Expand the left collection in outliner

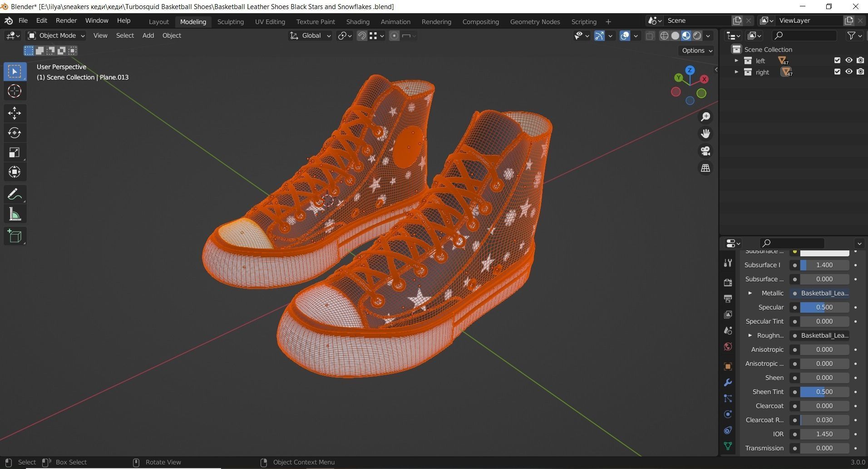coord(736,60)
